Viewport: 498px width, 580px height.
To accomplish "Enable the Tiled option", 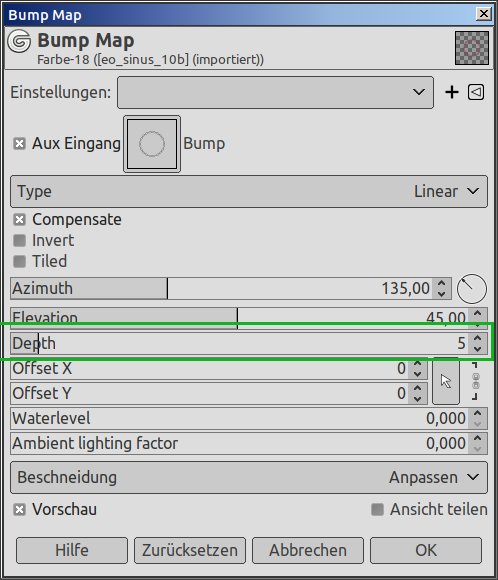I will click(19, 262).
